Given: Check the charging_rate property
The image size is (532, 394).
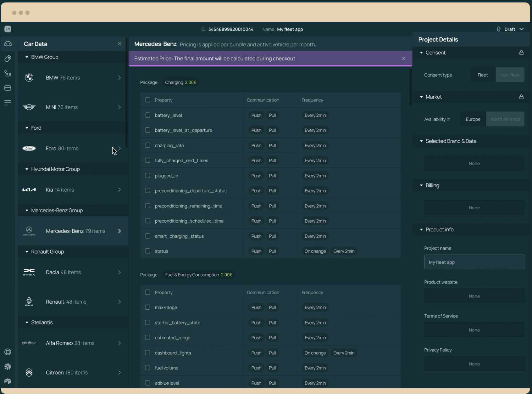Looking at the screenshot, I should 147,145.
